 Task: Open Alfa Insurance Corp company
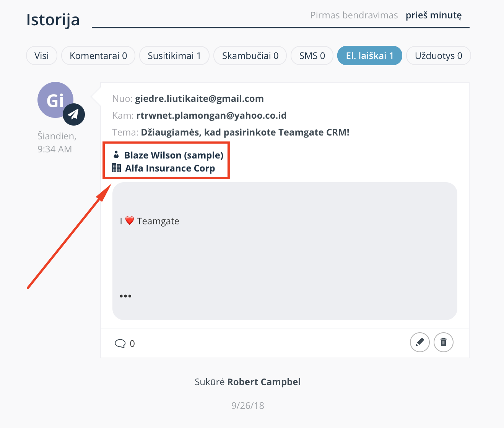[x=170, y=168]
